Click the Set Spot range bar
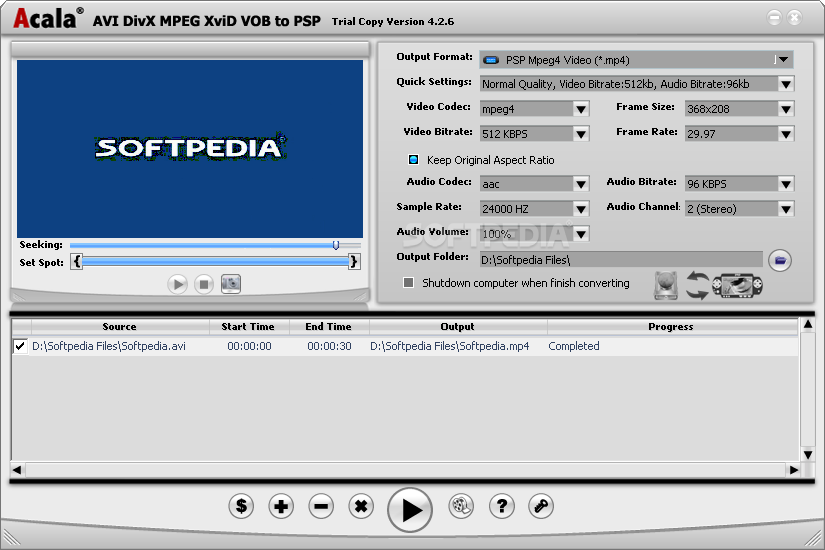Image resolution: width=825 pixels, height=550 pixels. click(215, 262)
